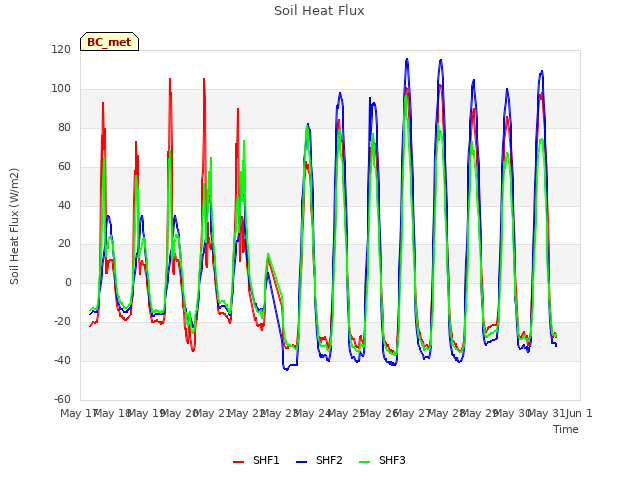
Task: Click the y-axis value 100
Action: pyautogui.click(x=61, y=89)
